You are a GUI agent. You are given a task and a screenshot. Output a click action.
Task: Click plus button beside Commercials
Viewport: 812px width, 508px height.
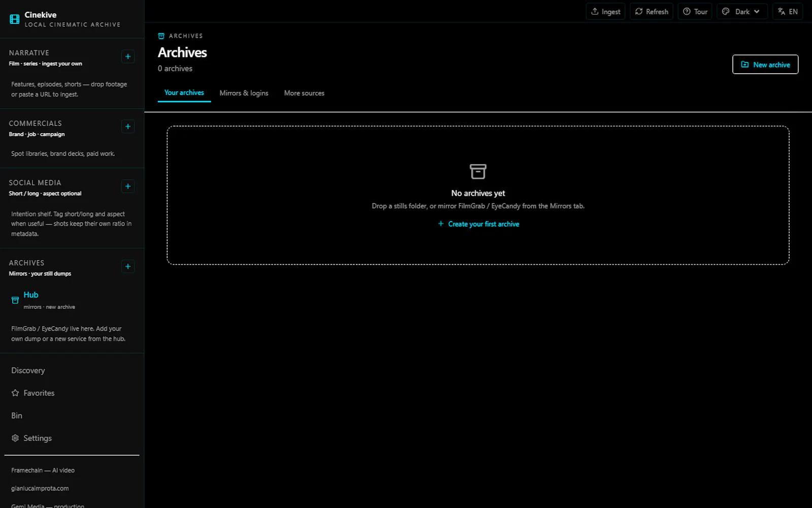128,126
